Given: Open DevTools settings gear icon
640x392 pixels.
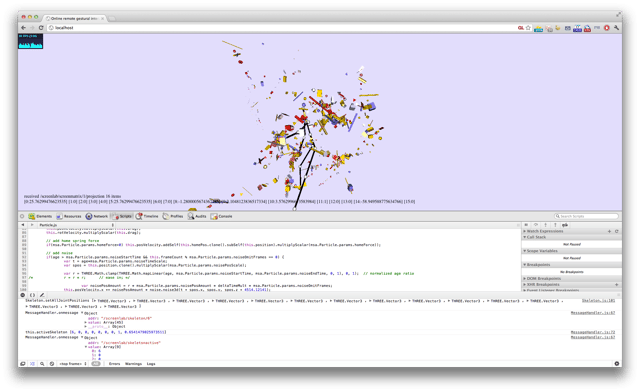Looking at the screenshot, I should [616, 364].
